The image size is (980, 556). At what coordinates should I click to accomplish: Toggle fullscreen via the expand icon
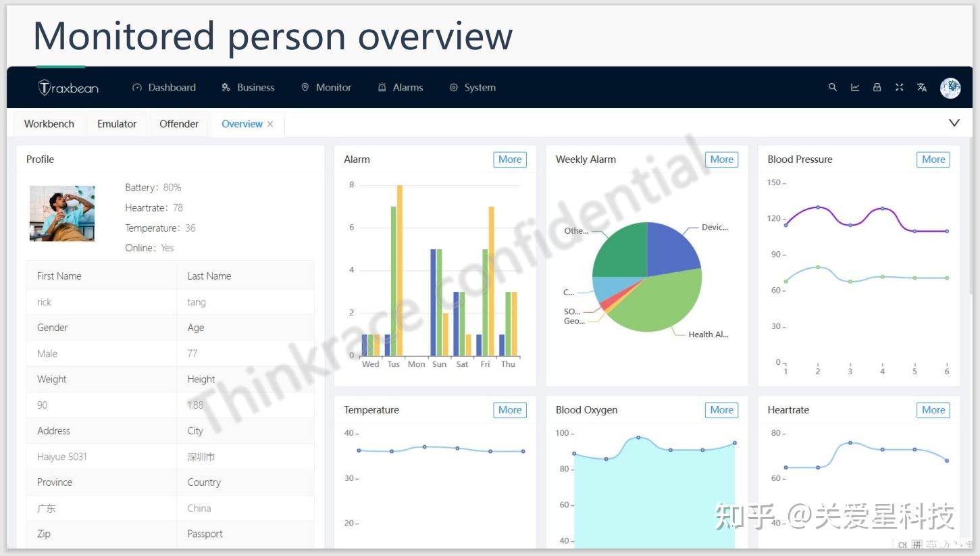tap(899, 87)
